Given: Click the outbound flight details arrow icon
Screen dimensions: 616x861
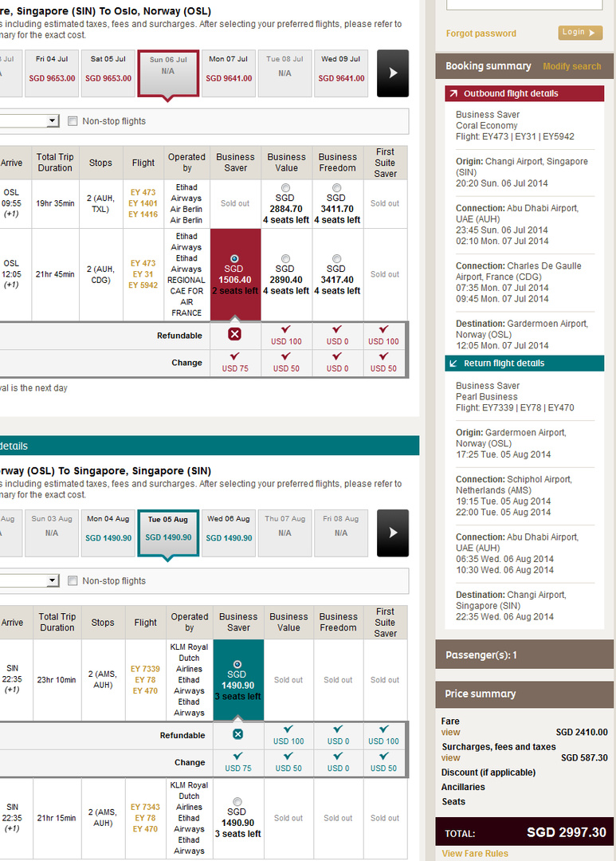Looking at the screenshot, I should 453,94.
